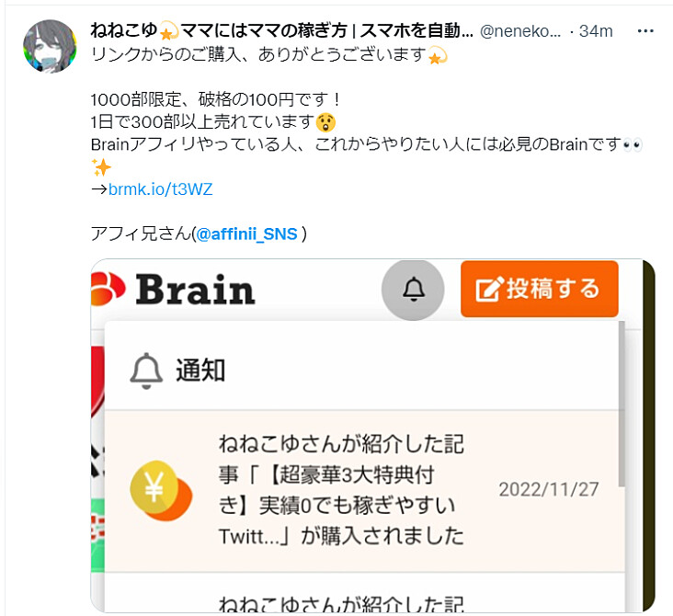The height and width of the screenshot is (616, 673).
Task: Open the purchased-article notification dated 2022/11/27
Action: 364,491
